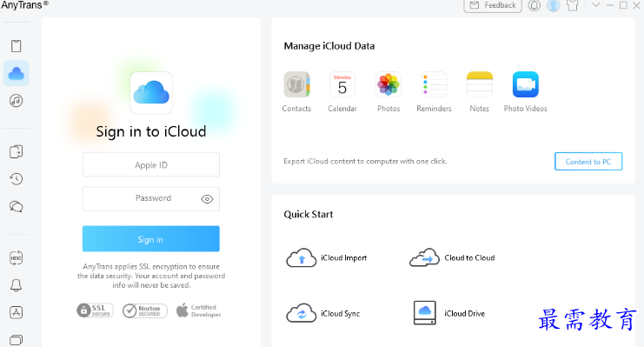Click the SSL encryption notice text
Image resolution: width=644 pixels, height=347 pixels.
point(151,276)
